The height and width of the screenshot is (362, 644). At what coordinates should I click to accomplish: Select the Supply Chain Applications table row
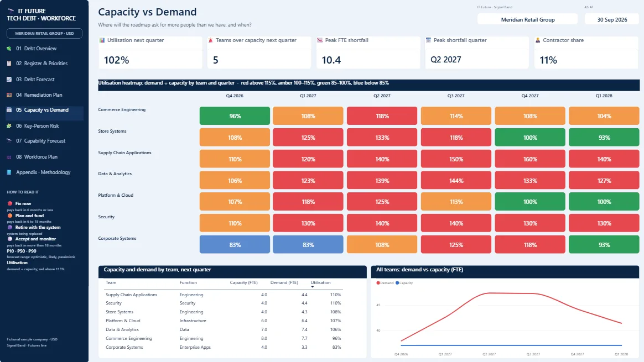(x=224, y=295)
